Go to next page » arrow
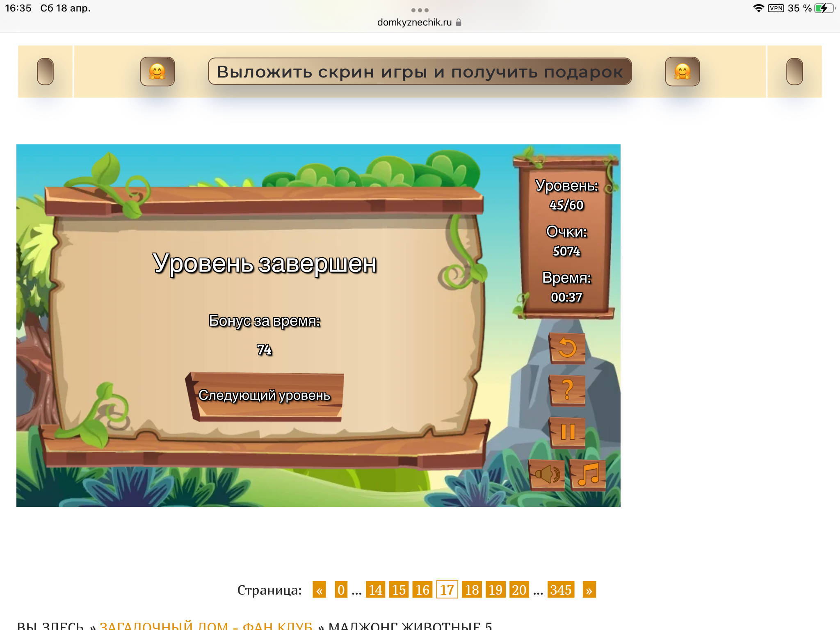Image resolution: width=840 pixels, height=630 pixels. coord(589,590)
